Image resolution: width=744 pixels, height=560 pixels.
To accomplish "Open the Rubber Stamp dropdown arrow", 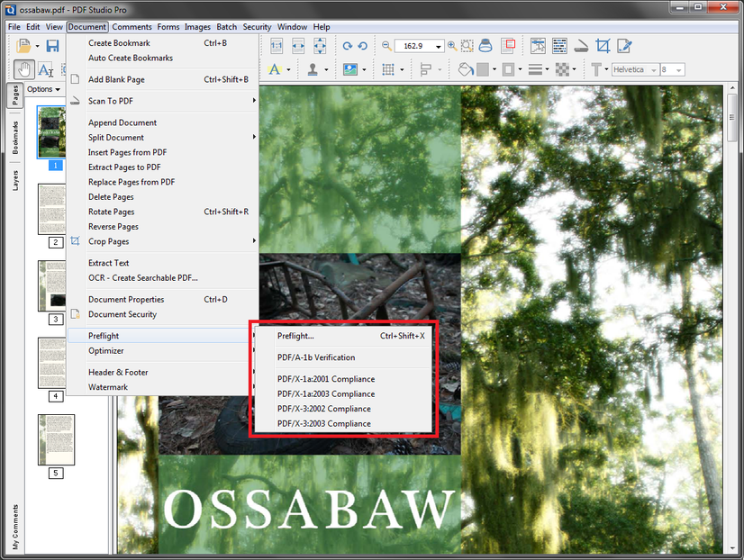I will point(326,70).
